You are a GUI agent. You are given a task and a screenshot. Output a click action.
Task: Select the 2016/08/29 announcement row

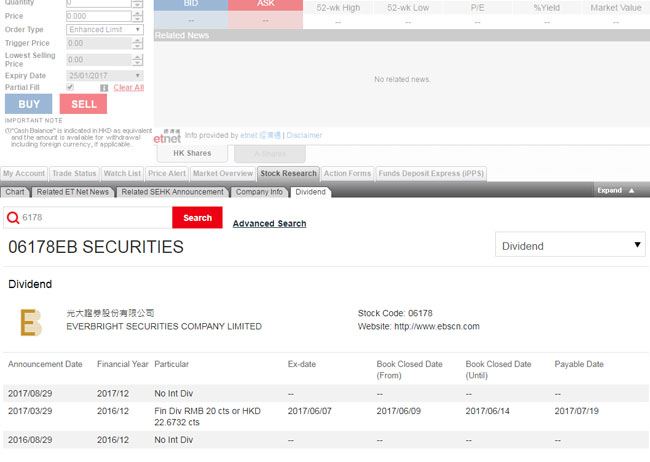[x=326, y=440]
